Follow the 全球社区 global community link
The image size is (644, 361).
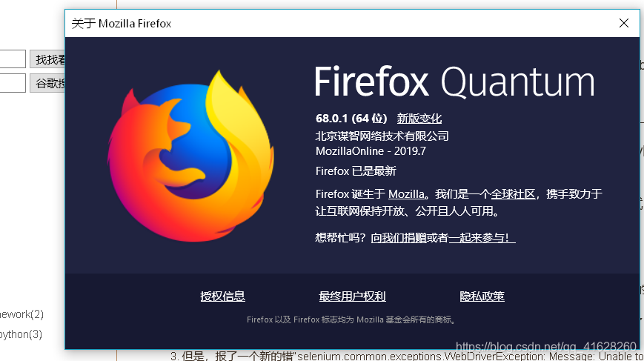pyautogui.click(x=513, y=194)
